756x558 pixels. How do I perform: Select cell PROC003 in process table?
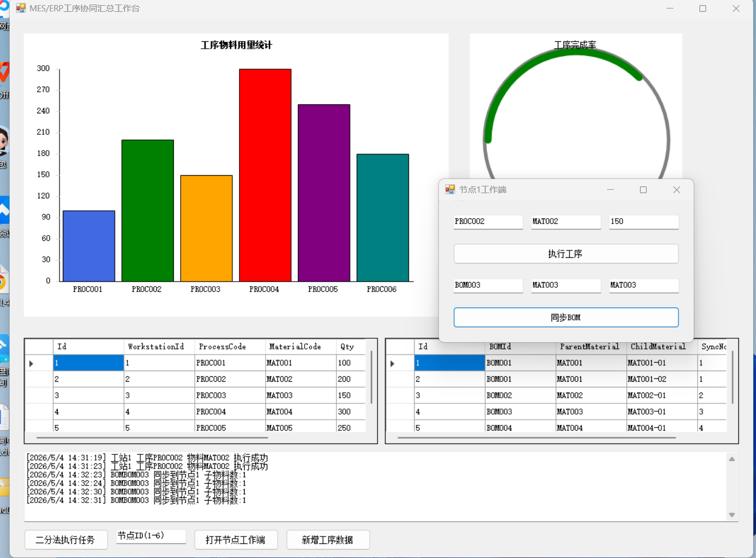pos(230,395)
